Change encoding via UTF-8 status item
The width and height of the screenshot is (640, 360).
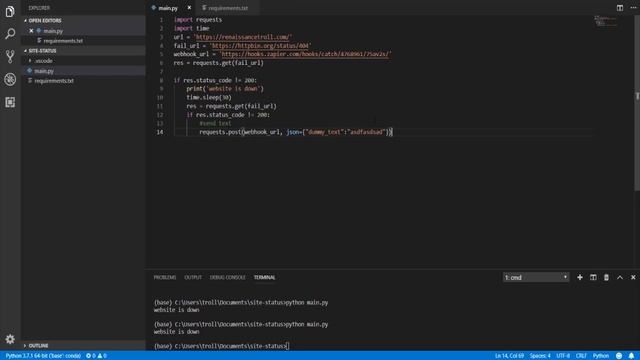[563, 356]
